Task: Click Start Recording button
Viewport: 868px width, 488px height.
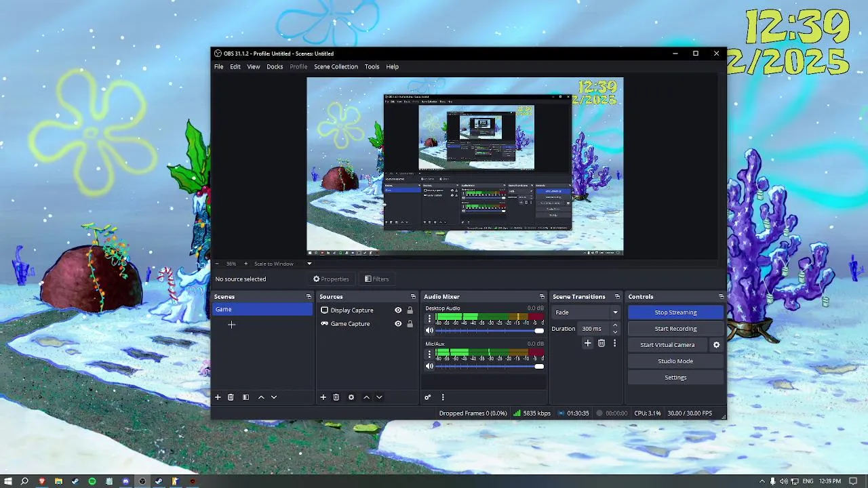Action: [x=675, y=329]
